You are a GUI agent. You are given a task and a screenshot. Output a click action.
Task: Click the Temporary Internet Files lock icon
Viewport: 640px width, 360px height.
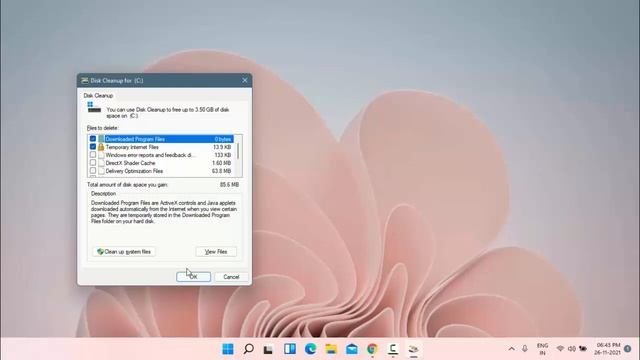click(101, 147)
